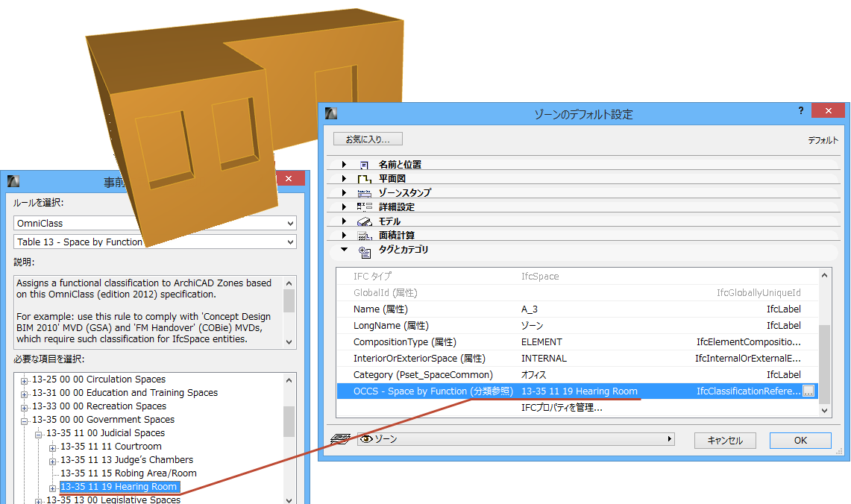This screenshot has height=504, width=851.
Task: Expand 13-35 11 11 Courtroom node
Action: pyautogui.click(x=53, y=448)
